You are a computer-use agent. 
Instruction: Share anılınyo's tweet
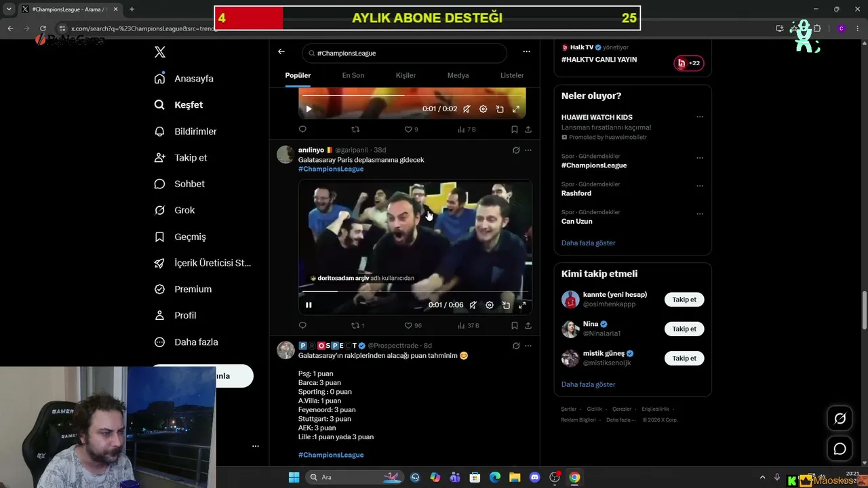tap(528, 325)
